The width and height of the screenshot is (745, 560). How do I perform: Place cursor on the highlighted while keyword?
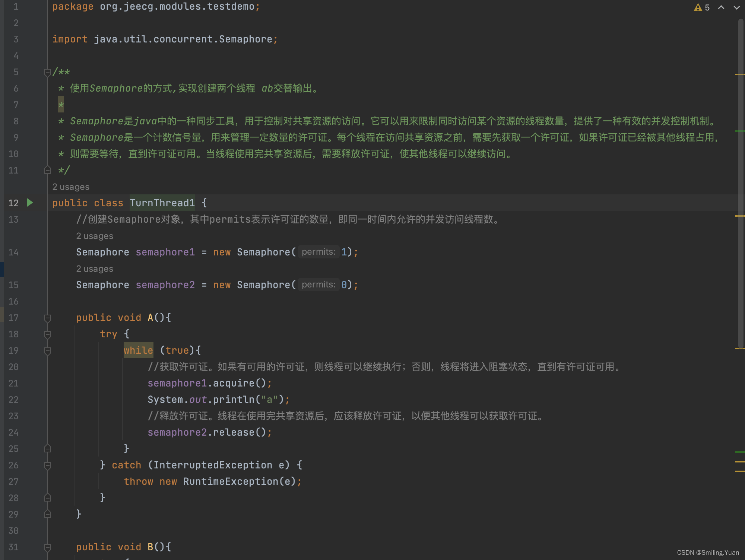(138, 350)
